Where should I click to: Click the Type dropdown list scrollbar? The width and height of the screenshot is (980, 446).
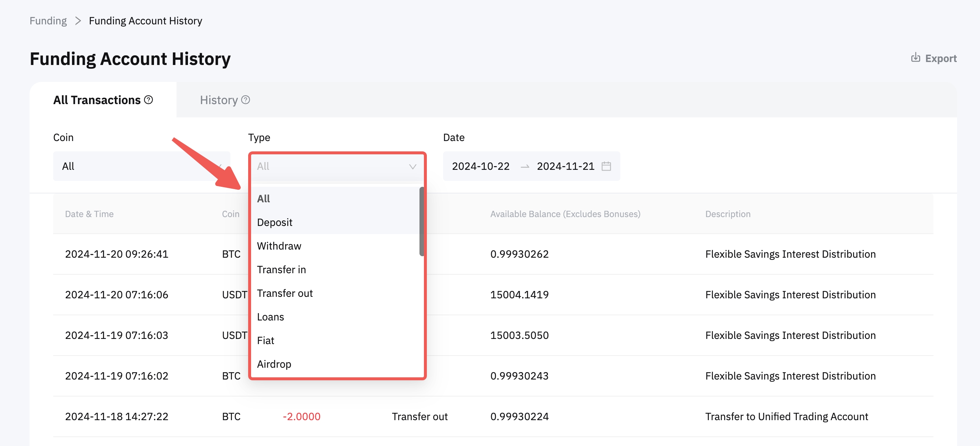[x=421, y=222]
